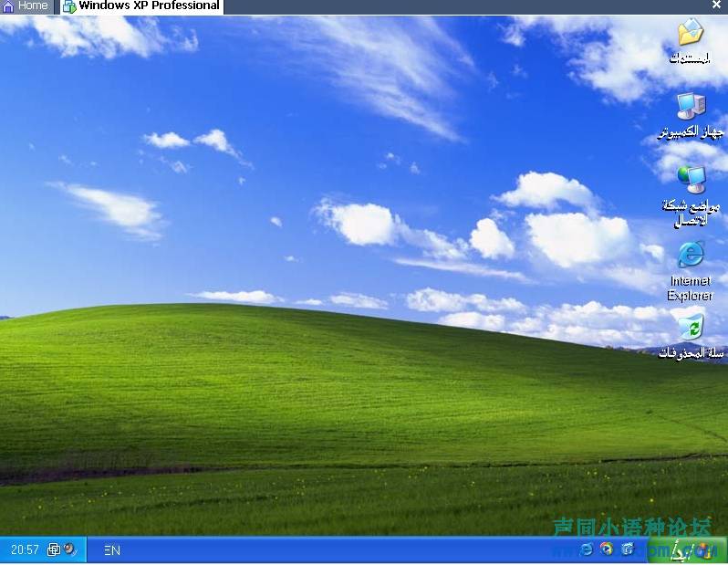Click the round tray icon beside the clock
Image resolution: width=728 pixels, height=565 pixels.
(70, 549)
